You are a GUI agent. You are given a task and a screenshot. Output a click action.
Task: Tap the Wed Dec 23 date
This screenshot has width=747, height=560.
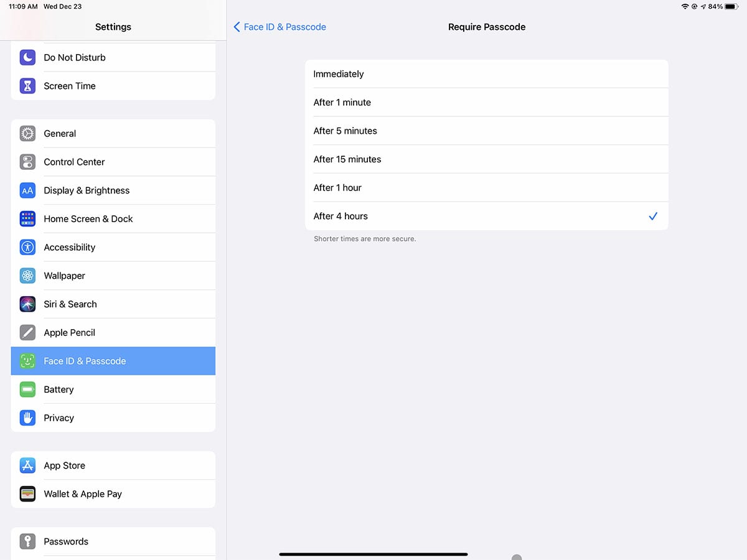pyautogui.click(x=62, y=6)
